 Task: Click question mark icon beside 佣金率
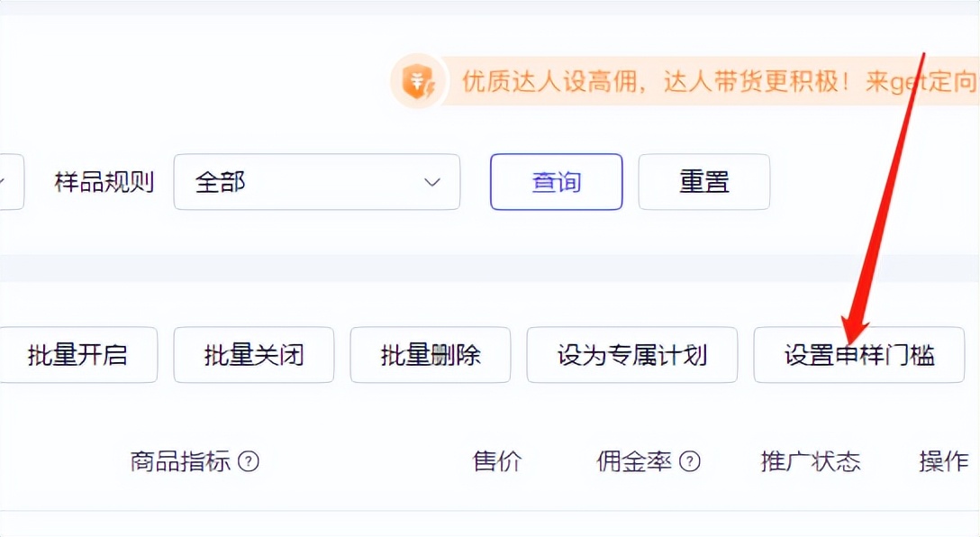click(689, 462)
